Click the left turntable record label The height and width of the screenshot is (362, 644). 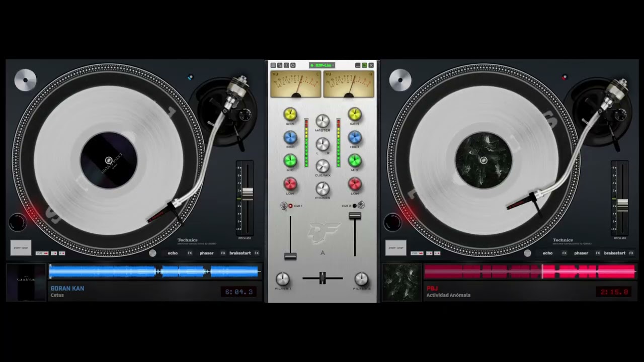109,160
